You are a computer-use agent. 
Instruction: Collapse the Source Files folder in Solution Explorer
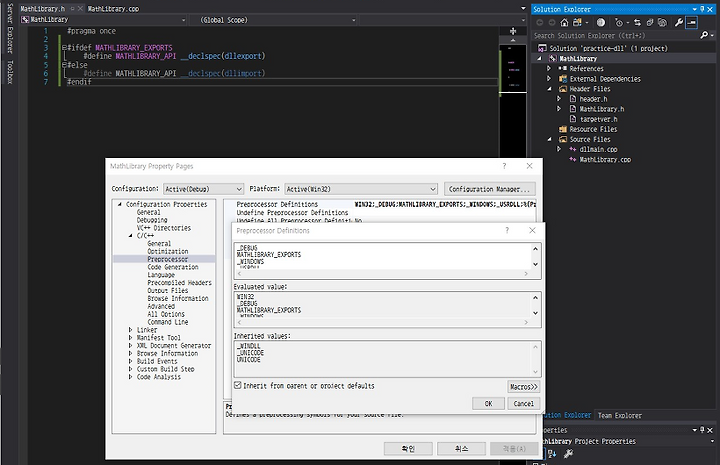coord(549,139)
